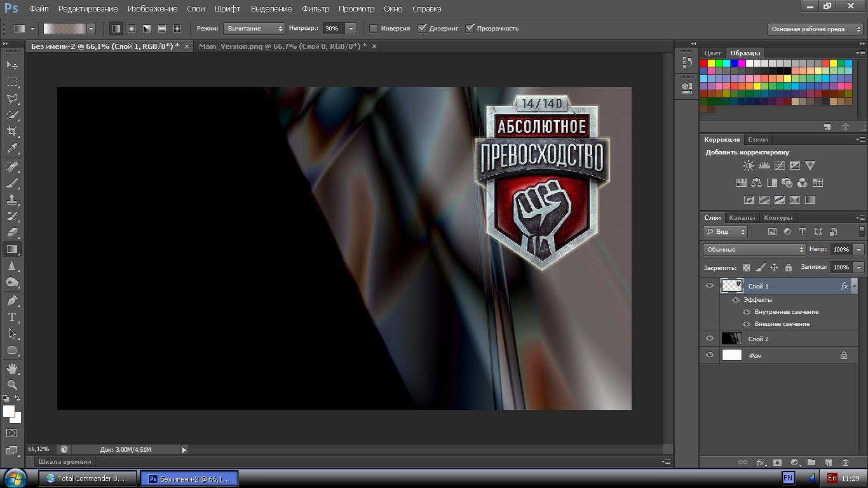Uncheck the Дизеринг checkbox
868x488 pixels.
(x=422, y=29)
